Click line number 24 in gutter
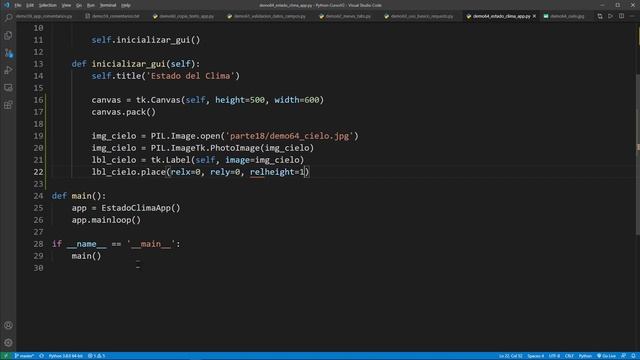640x360 pixels. pos(38,196)
